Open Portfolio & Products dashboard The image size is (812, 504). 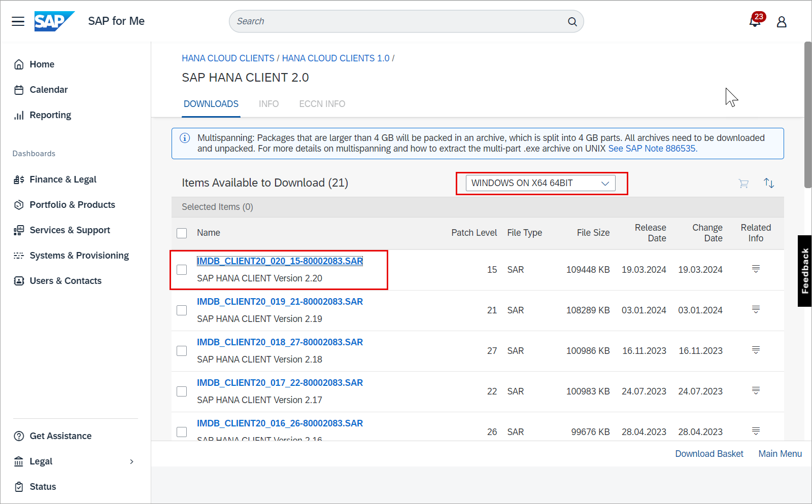pos(73,205)
